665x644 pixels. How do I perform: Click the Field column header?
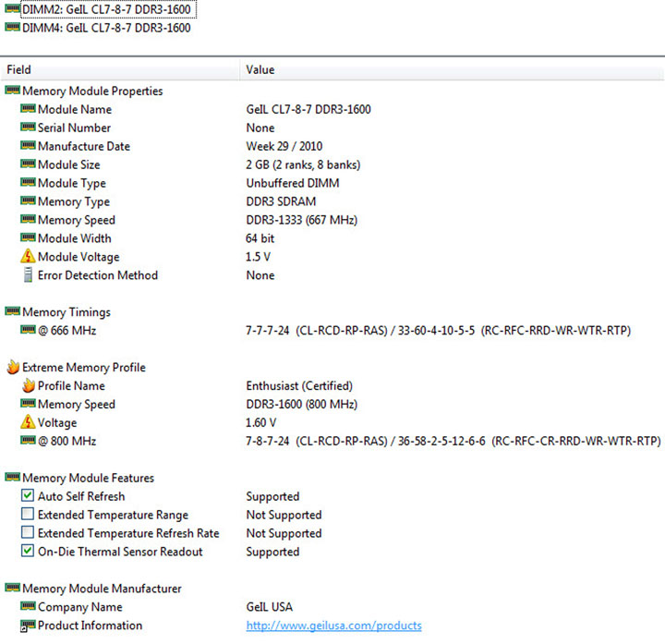click(120, 69)
